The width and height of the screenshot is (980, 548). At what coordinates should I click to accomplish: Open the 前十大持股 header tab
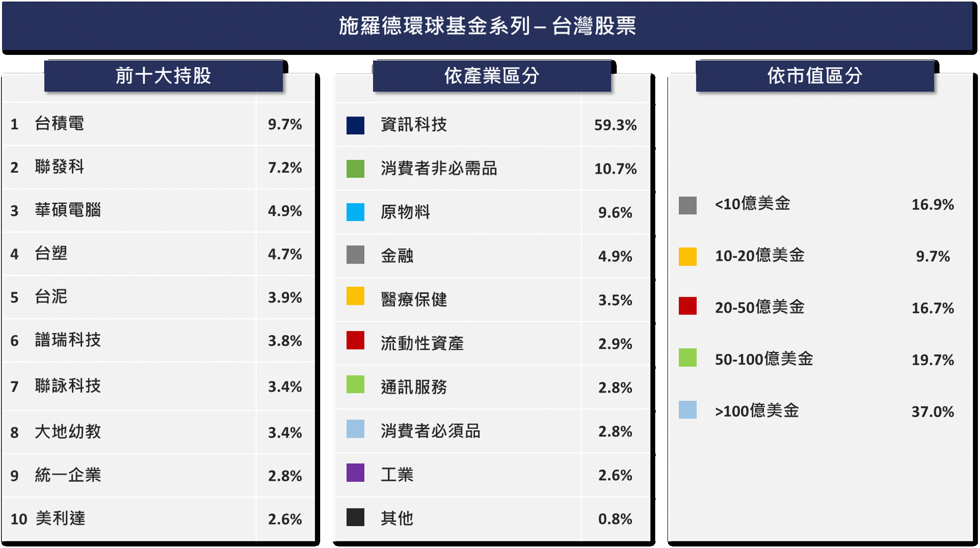[163, 76]
